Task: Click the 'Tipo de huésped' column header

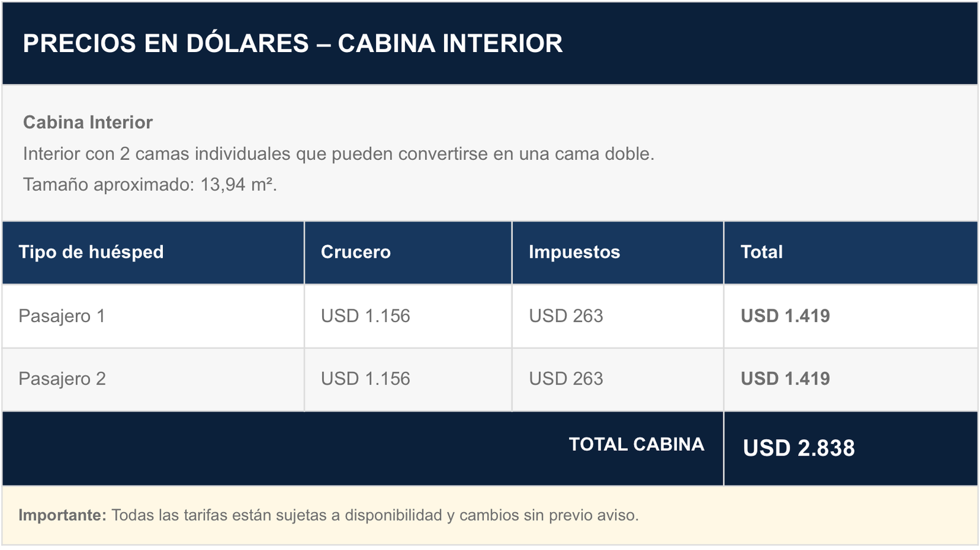Action: coord(91,252)
